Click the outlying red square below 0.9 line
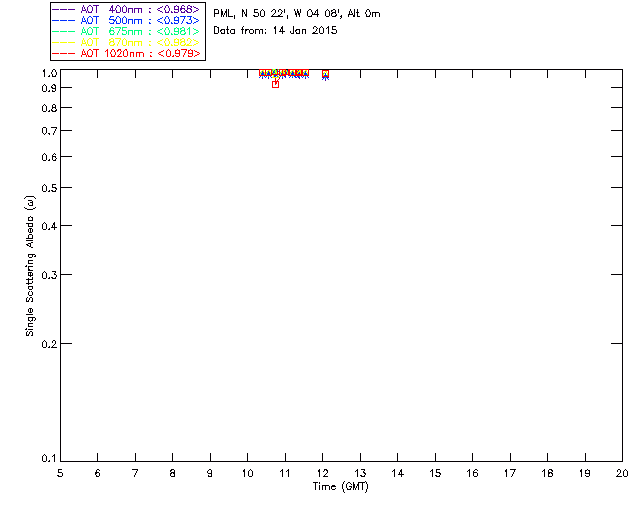Image resolution: width=640 pixels, height=512 pixels. pos(276,85)
